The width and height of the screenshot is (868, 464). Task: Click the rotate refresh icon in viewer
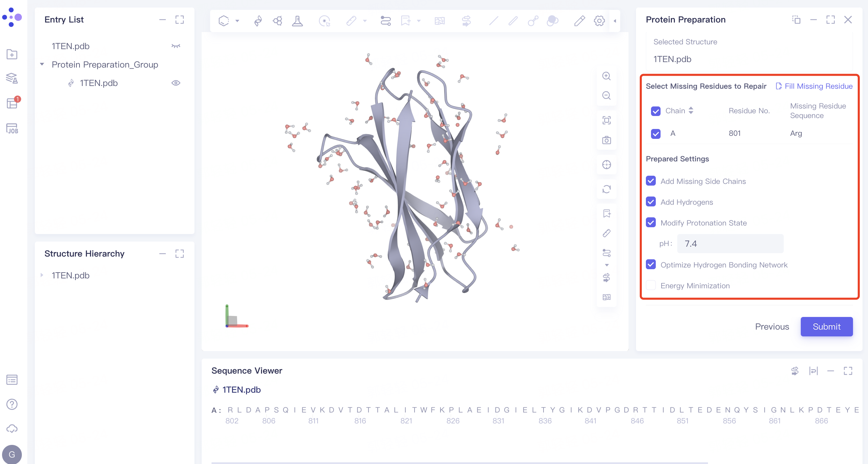click(x=606, y=189)
